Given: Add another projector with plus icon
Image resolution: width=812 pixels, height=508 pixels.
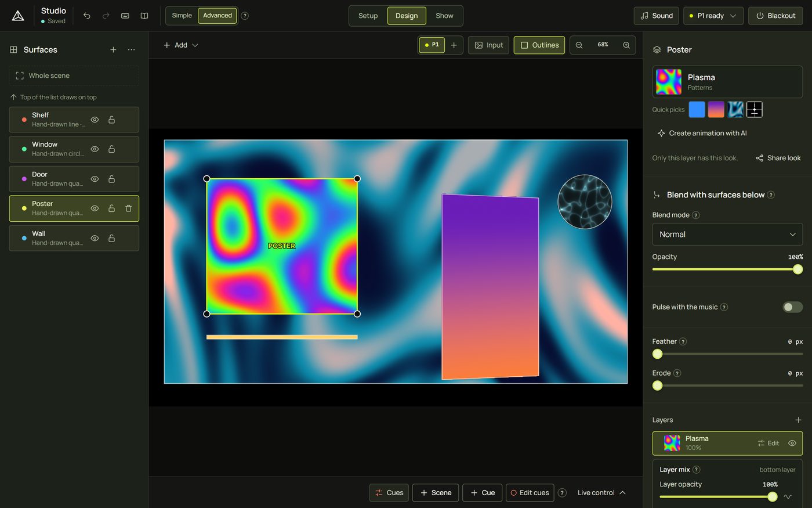Looking at the screenshot, I should [454, 45].
